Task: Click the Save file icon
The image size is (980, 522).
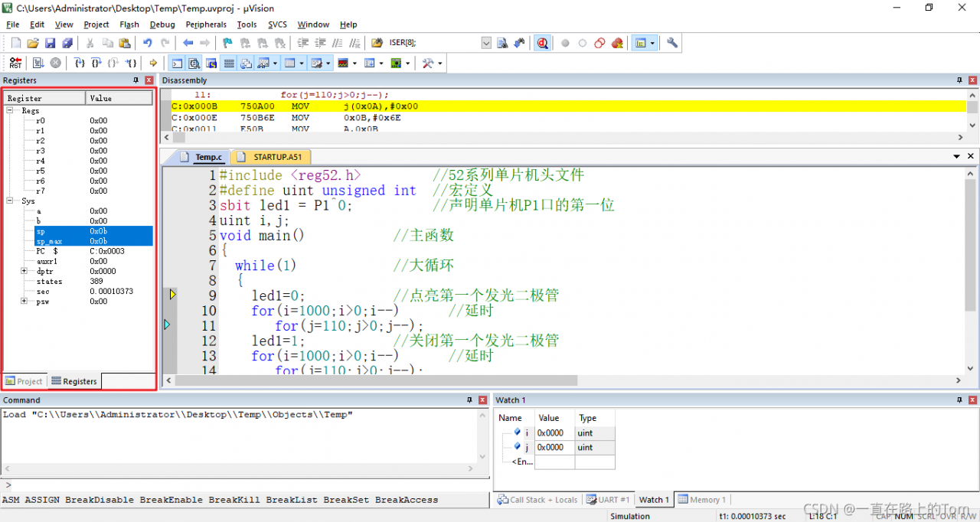Action: tap(50, 43)
